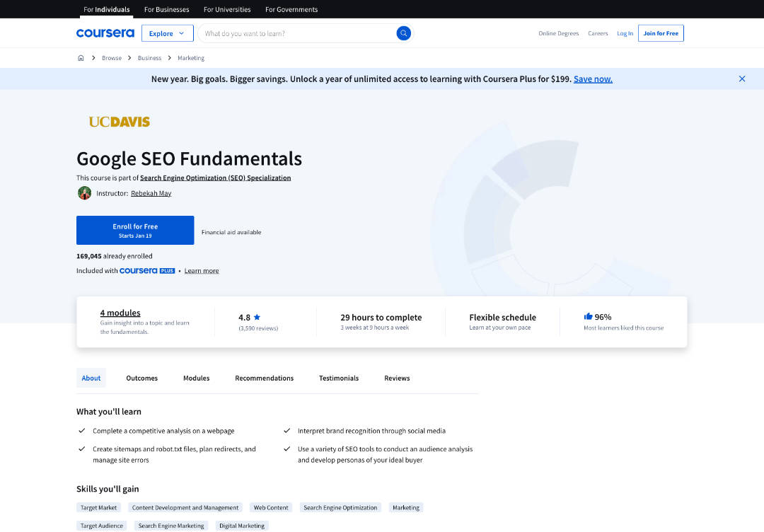The image size is (764, 532).
Task: Dismiss the Coursera Plus promo banner
Action: [741, 79]
